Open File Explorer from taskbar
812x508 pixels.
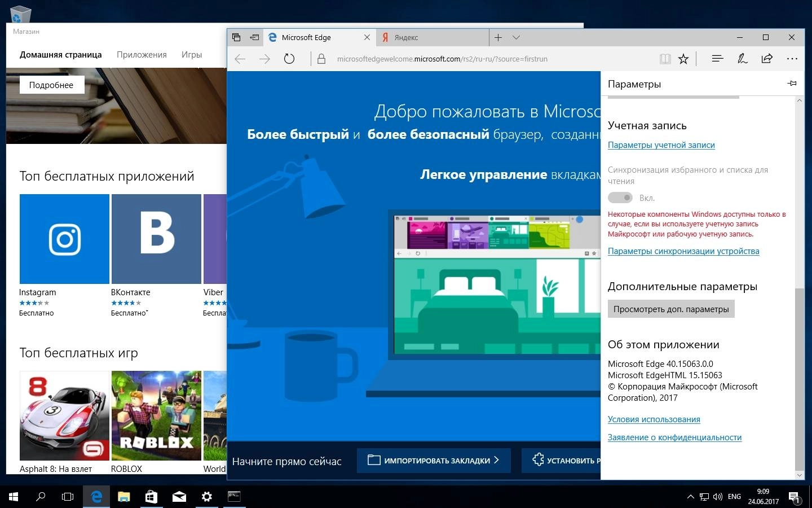click(124, 497)
